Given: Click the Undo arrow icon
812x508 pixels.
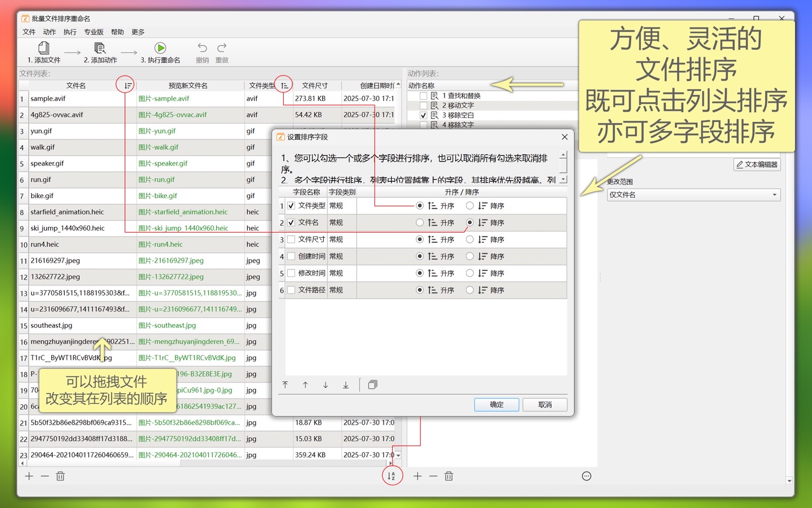Looking at the screenshot, I should click(202, 48).
